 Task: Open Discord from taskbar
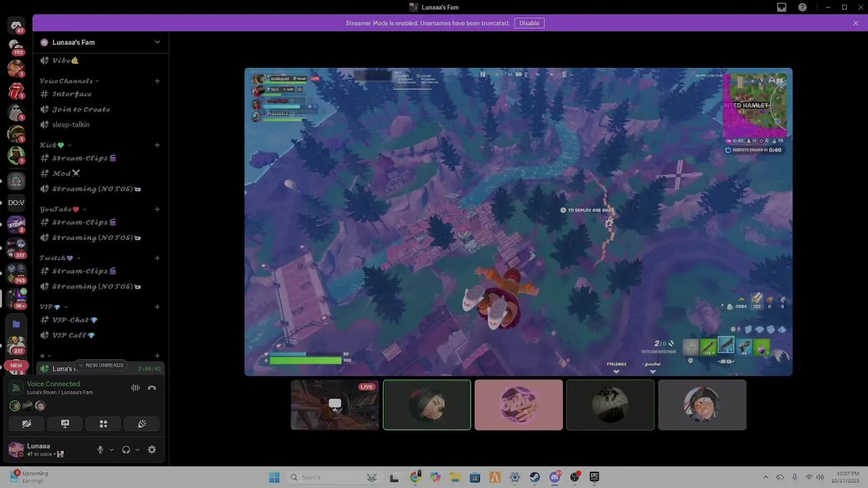(x=555, y=477)
